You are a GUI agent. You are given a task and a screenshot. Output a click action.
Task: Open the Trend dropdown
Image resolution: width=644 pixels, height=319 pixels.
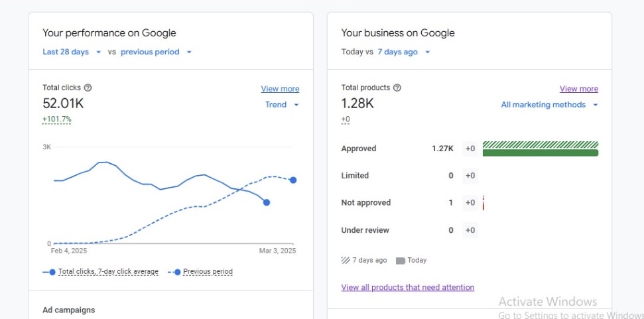[x=282, y=105]
